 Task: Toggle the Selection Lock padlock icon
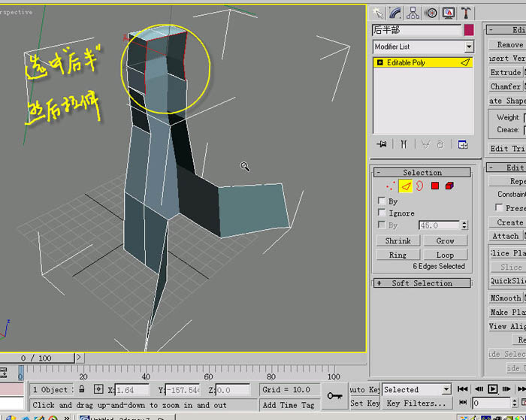[x=81, y=389]
